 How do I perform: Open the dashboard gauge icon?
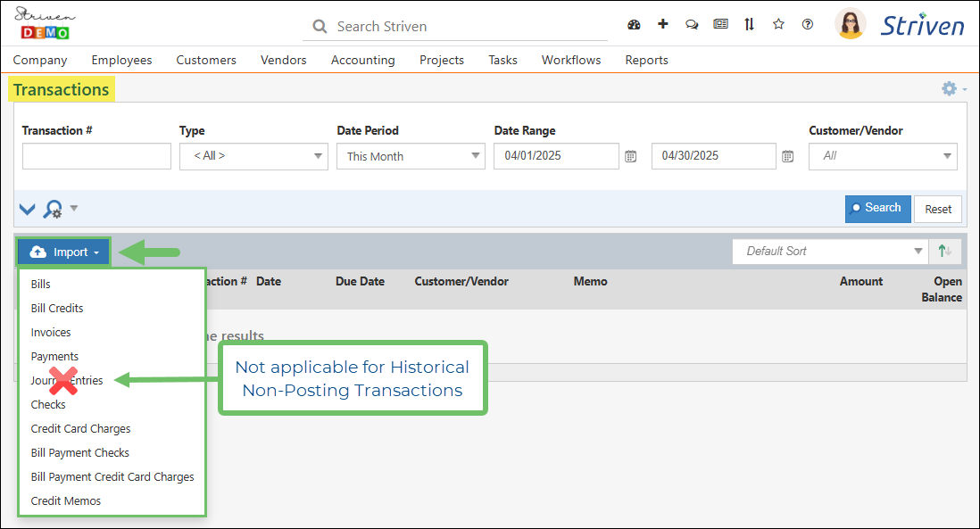point(634,24)
